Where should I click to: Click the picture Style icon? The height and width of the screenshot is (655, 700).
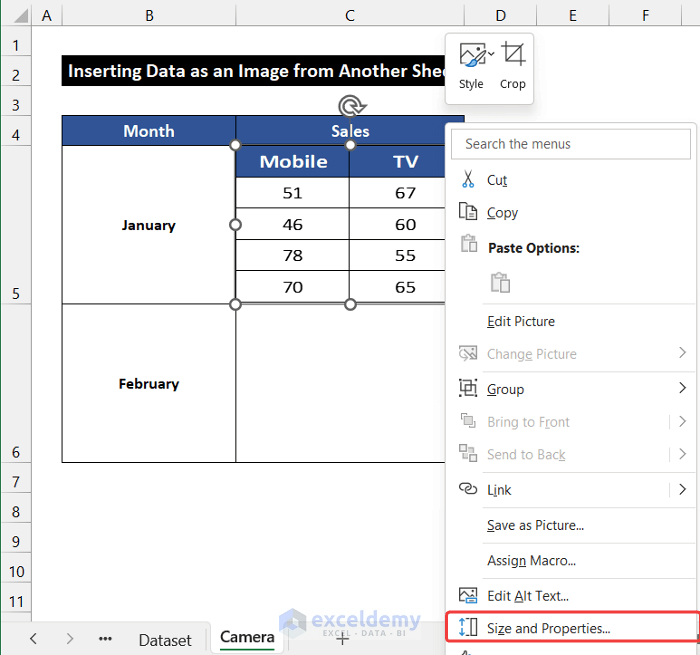click(x=472, y=55)
